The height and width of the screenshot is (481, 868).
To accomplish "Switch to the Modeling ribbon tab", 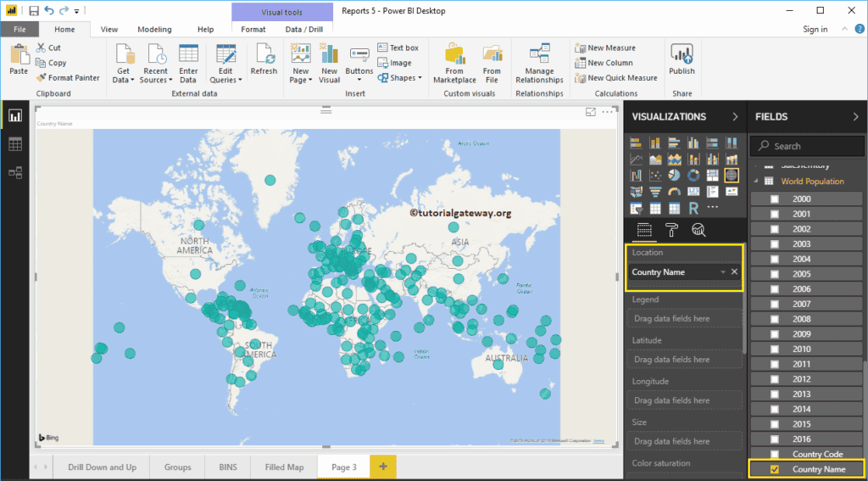I will [153, 29].
